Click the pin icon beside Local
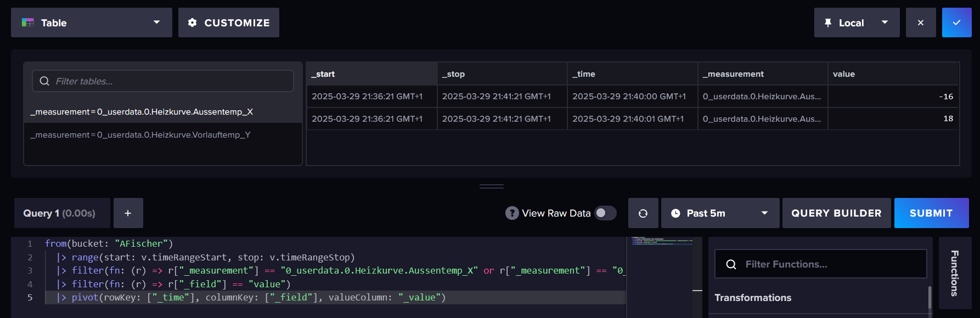Image resolution: width=980 pixels, height=318 pixels. (828, 22)
